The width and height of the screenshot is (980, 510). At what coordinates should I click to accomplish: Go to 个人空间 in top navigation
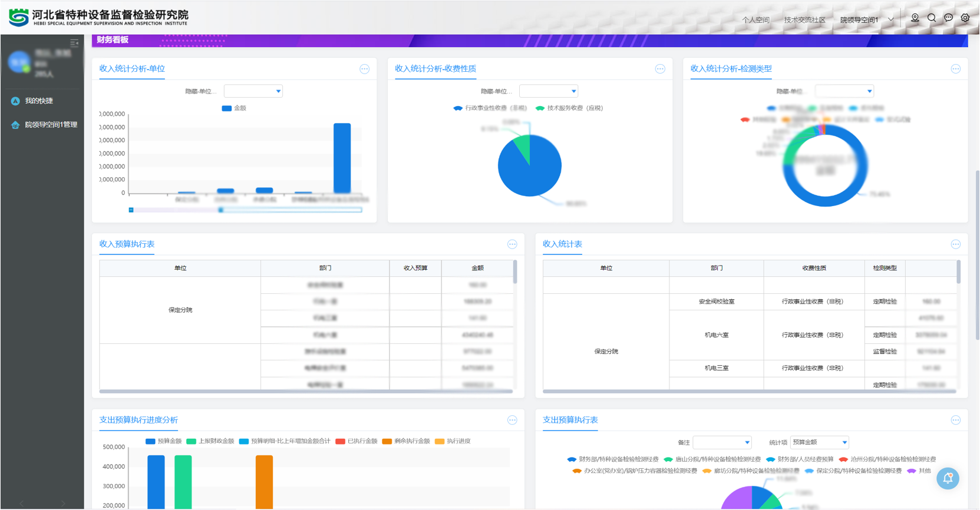click(756, 20)
